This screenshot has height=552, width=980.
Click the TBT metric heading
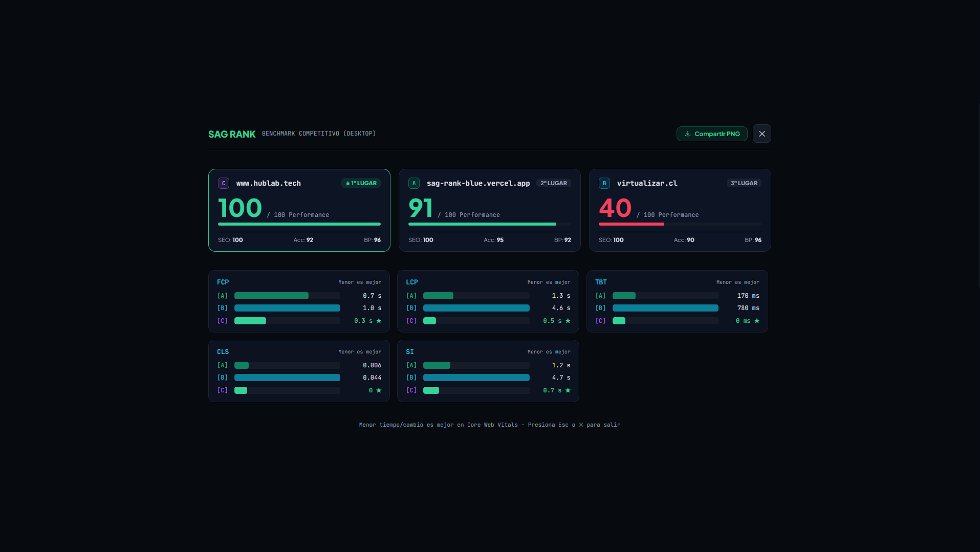(601, 282)
